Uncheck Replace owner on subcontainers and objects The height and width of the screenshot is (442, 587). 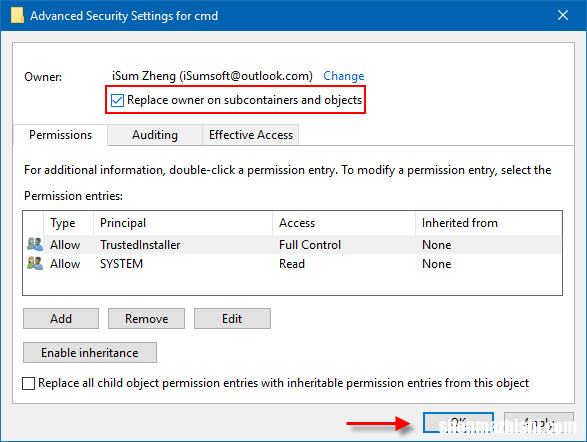point(117,100)
